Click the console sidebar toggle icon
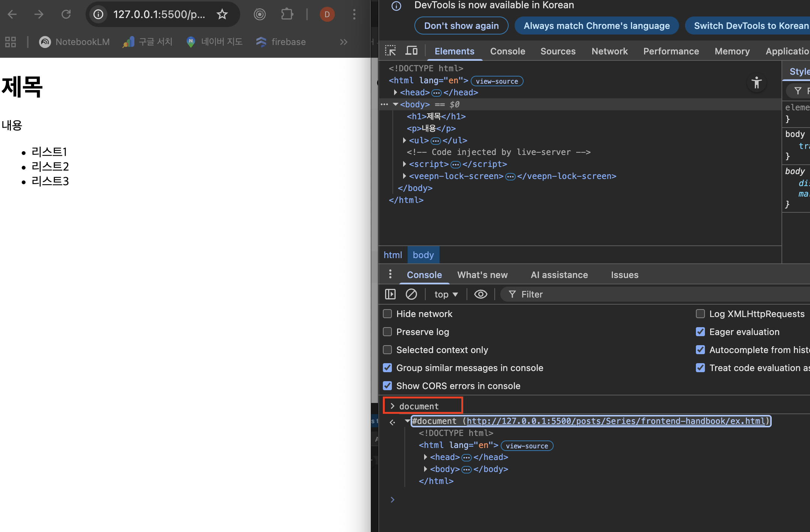Image resolution: width=810 pixels, height=532 pixels. [390, 294]
